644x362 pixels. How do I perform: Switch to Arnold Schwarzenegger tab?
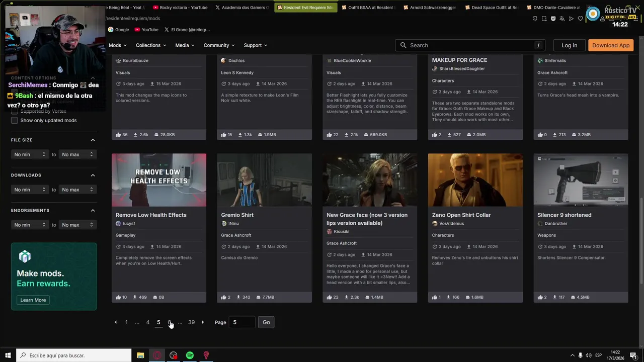pos(429,8)
